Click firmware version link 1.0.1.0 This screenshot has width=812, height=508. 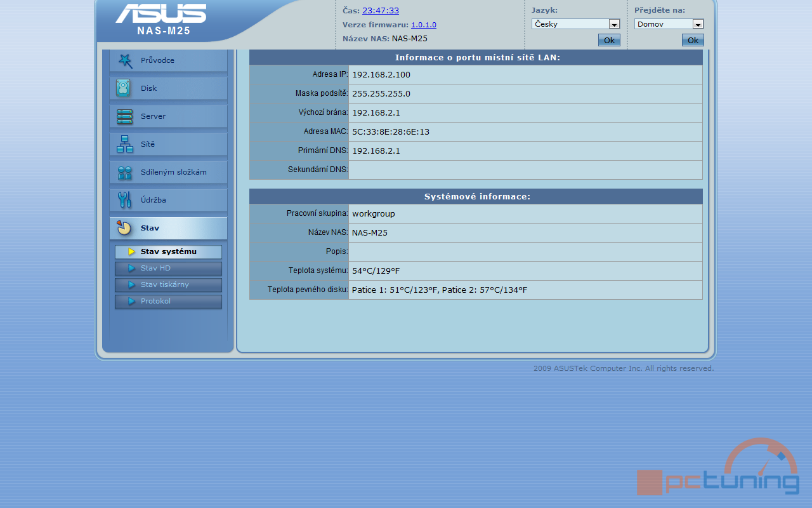[424, 25]
